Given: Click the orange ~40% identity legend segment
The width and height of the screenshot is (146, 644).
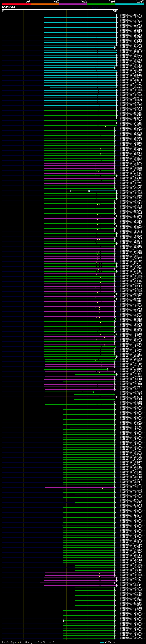Looking at the screenshot, I should 45,4.
